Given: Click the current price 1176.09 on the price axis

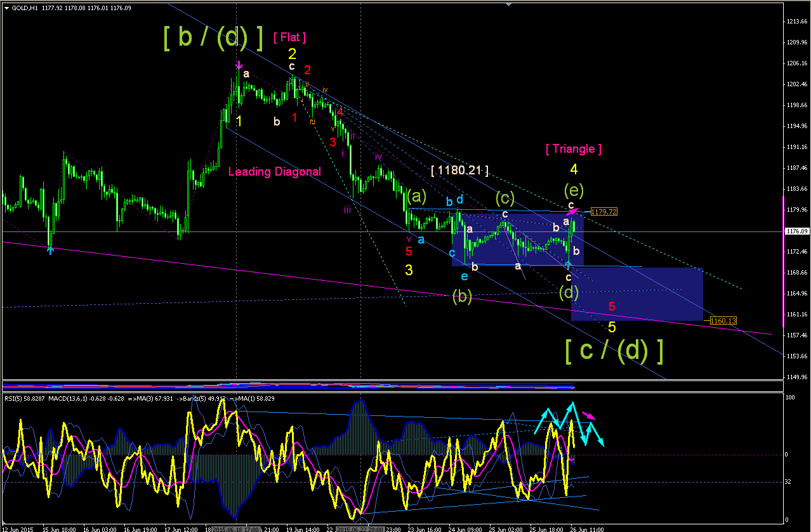Looking at the screenshot, I should (x=796, y=231).
